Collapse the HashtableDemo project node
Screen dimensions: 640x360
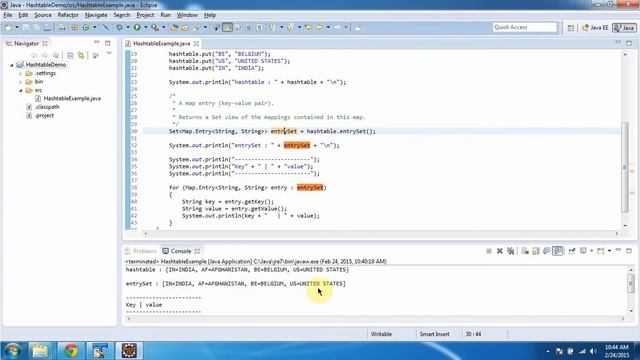pos(12,65)
